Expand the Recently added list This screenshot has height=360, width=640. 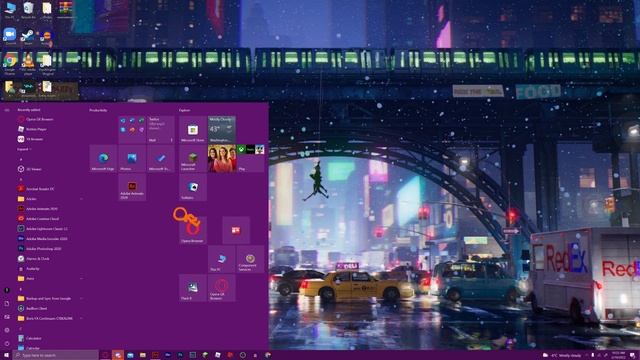point(24,149)
